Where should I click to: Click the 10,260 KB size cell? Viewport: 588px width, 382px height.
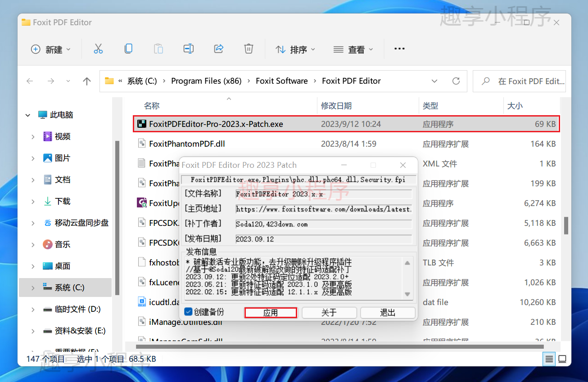point(538,302)
